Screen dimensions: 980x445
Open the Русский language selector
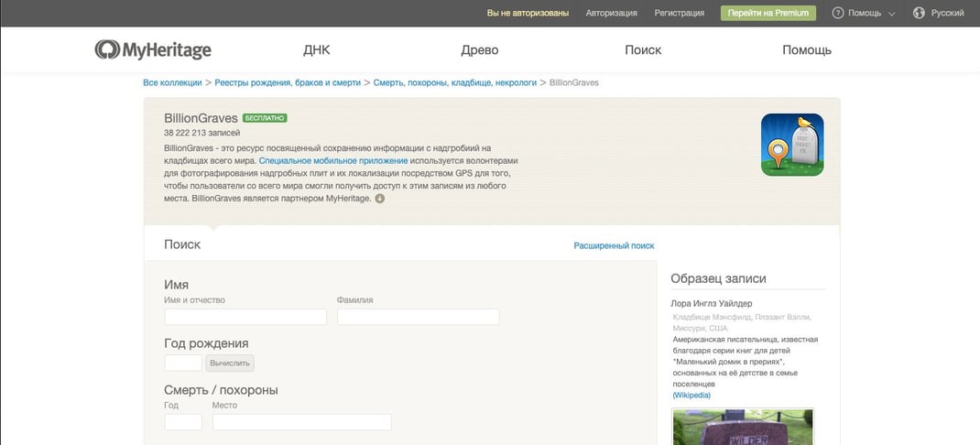click(947, 13)
